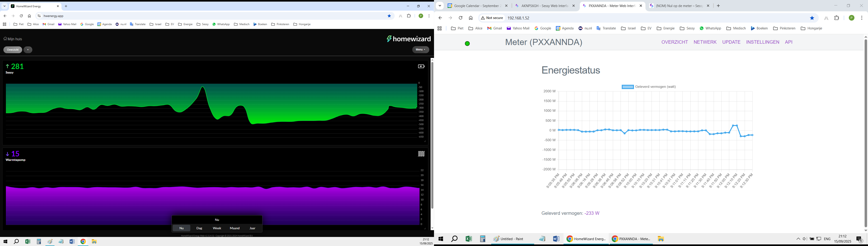Switch to AKNPS6GH Sessy Web Interface tab
This screenshot has height=246, width=868.
[x=545, y=6]
